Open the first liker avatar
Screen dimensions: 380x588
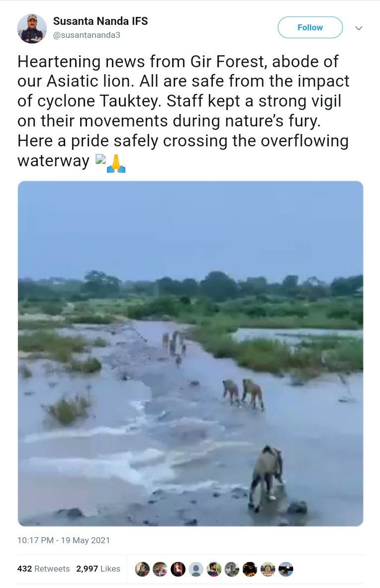(142, 569)
